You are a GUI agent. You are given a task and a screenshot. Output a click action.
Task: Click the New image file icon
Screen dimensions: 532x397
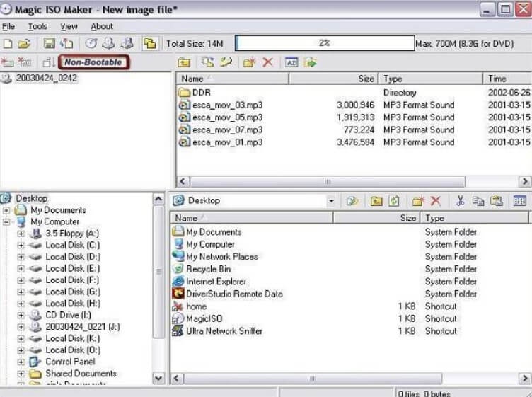[x=8, y=43]
